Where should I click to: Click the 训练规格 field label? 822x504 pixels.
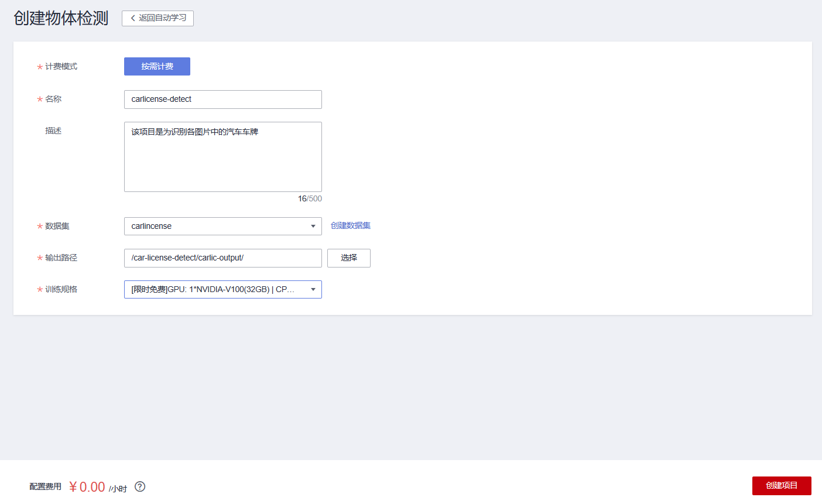coord(61,290)
